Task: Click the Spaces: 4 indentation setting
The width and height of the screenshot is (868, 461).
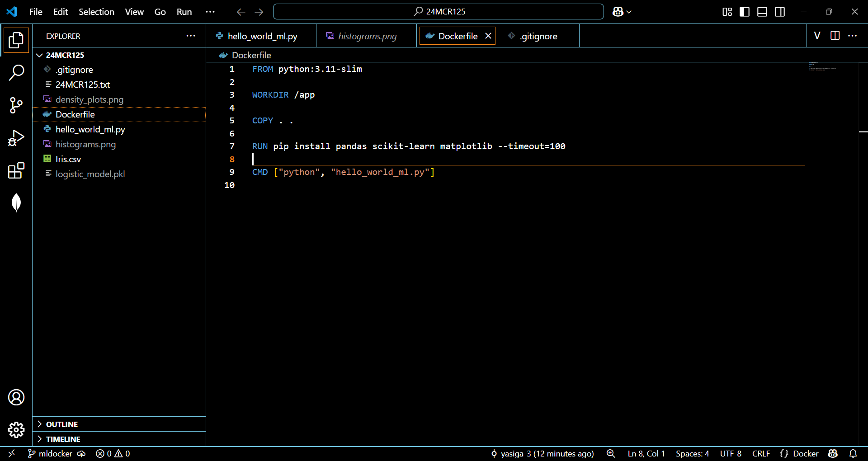Action: [692, 453]
